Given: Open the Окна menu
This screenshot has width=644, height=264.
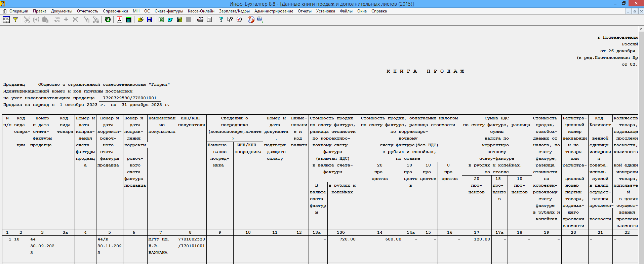Looking at the screenshot, I should [x=362, y=11].
